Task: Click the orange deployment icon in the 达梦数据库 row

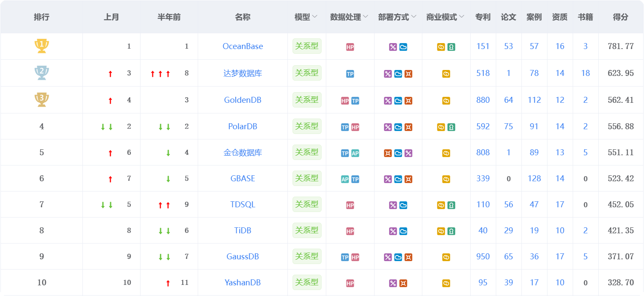Action: (408, 74)
